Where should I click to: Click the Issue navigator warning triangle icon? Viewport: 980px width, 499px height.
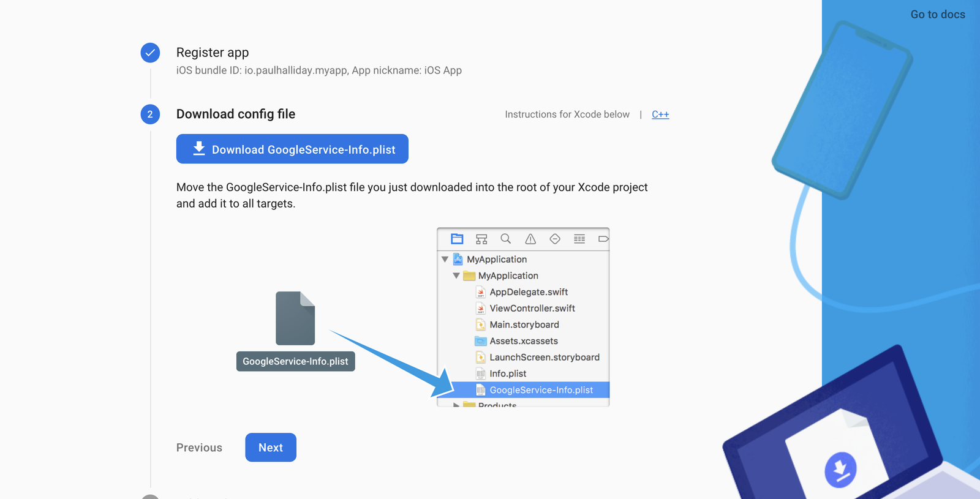point(530,239)
